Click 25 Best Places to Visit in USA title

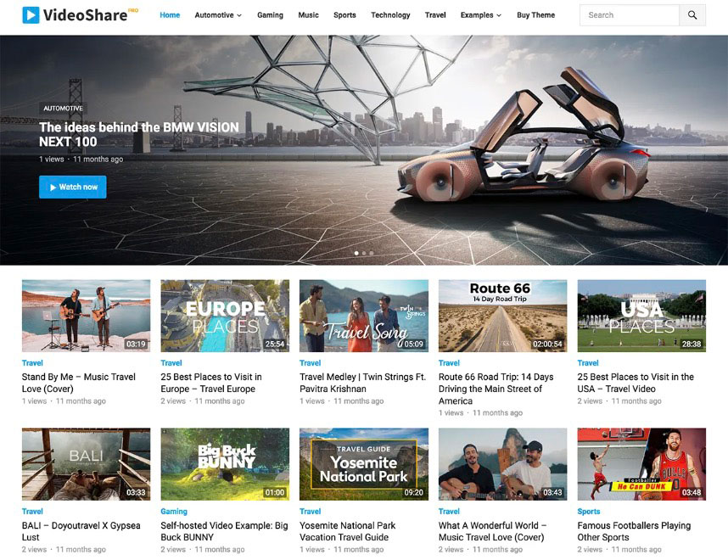(x=636, y=383)
